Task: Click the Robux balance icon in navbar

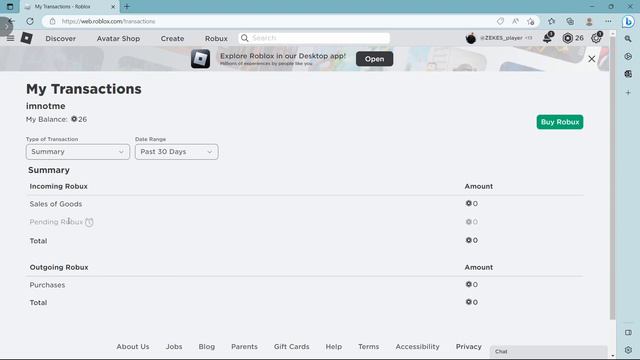Action: pyautogui.click(x=567, y=38)
